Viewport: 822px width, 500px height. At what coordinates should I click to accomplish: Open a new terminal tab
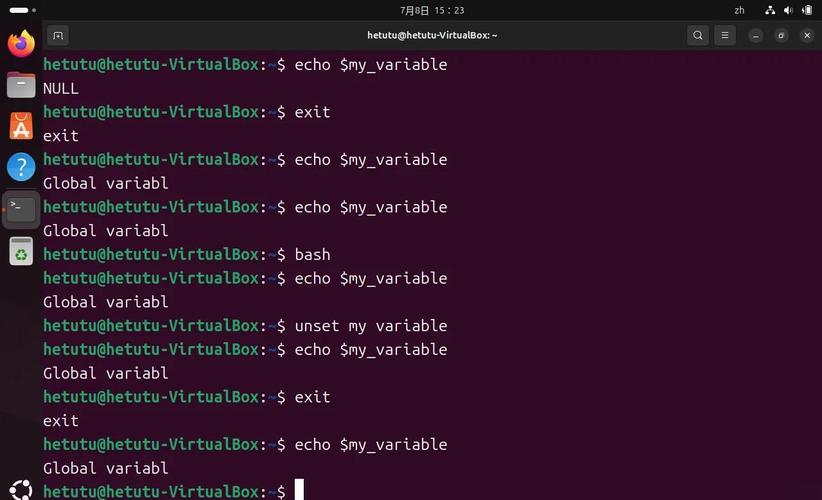coord(58,35)
